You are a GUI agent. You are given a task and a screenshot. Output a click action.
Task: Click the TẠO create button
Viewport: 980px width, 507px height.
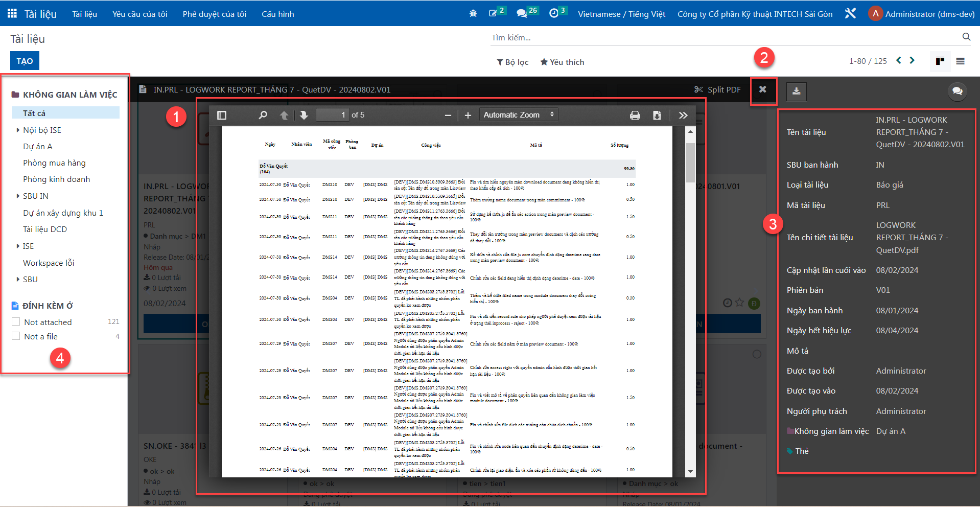[25, 61]
